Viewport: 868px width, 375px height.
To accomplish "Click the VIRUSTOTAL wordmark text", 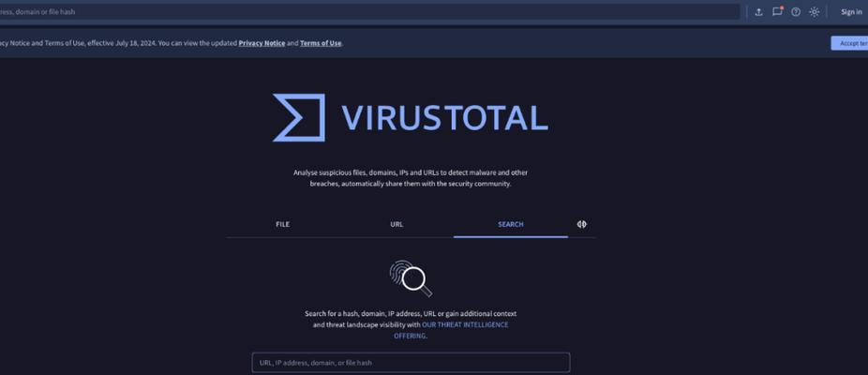I will pyautogui.click(x=444, y=118).
